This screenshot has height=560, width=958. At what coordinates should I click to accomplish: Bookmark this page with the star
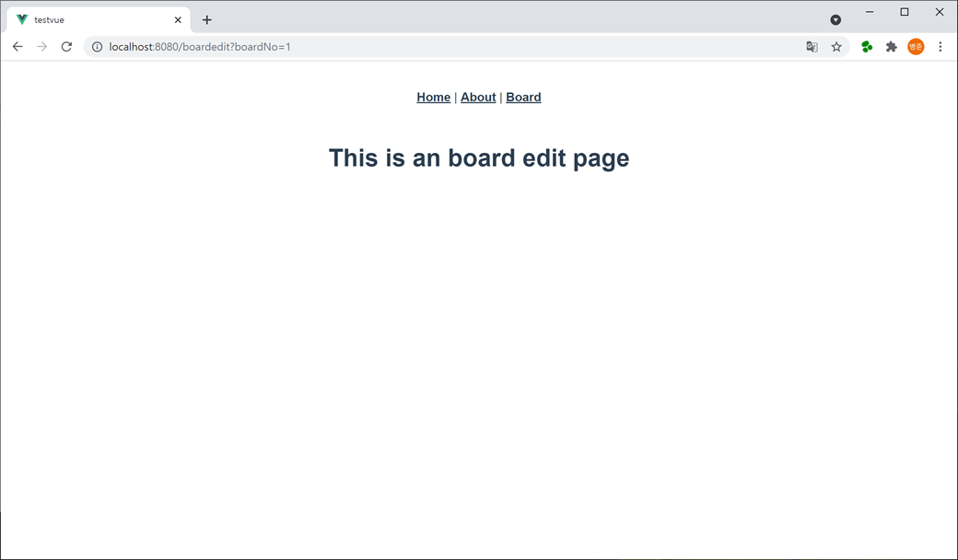(x=836, y=46)
